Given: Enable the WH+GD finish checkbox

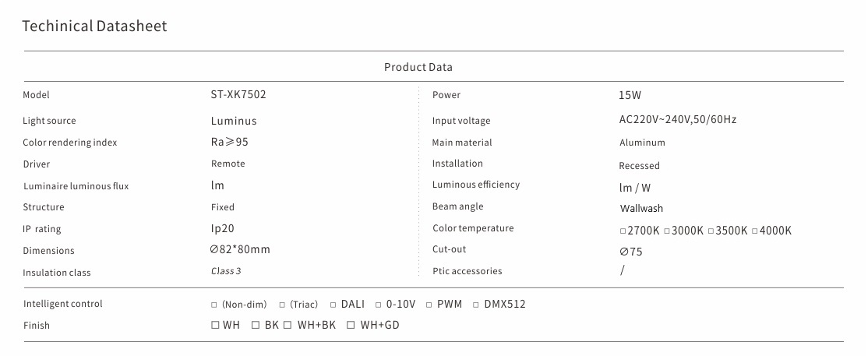Looking at the screenshot, I should coord(351,325).
